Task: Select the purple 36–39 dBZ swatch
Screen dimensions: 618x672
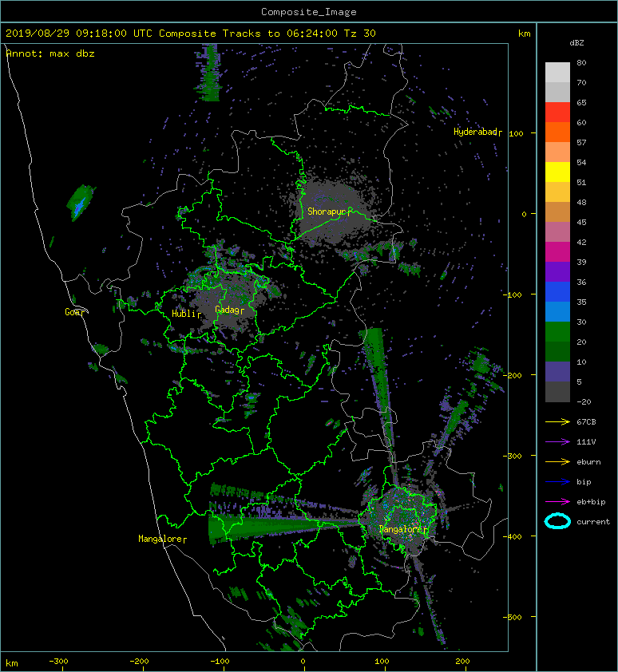Action: coord(557,272)
